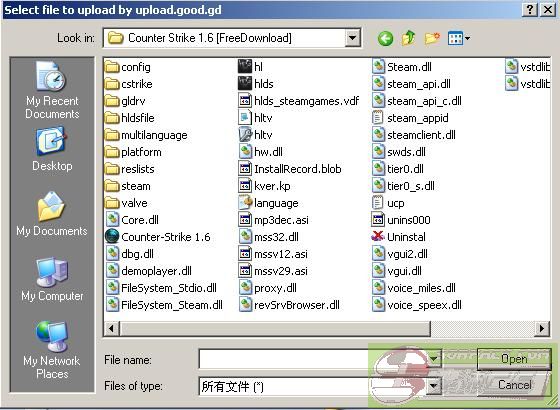Create a new folder

click(x=432, y=38)
